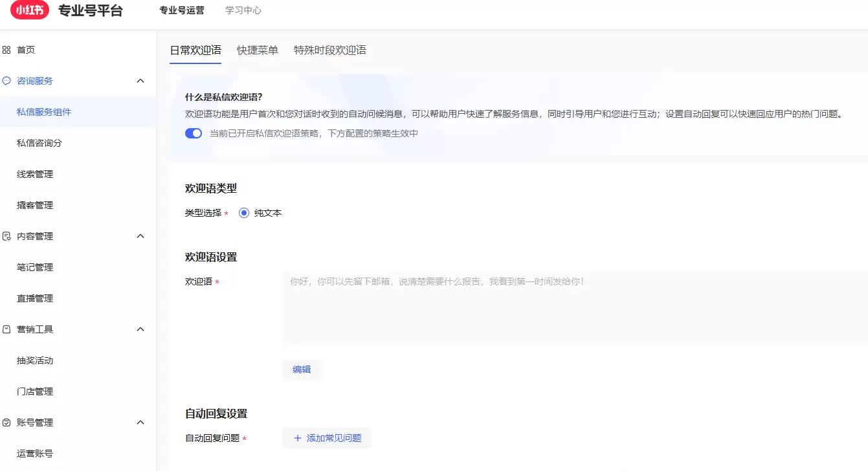The width and height of the screenshot is (868, 471).
Task: Click the 添加常见问题 button
Action: click(327, 438)
